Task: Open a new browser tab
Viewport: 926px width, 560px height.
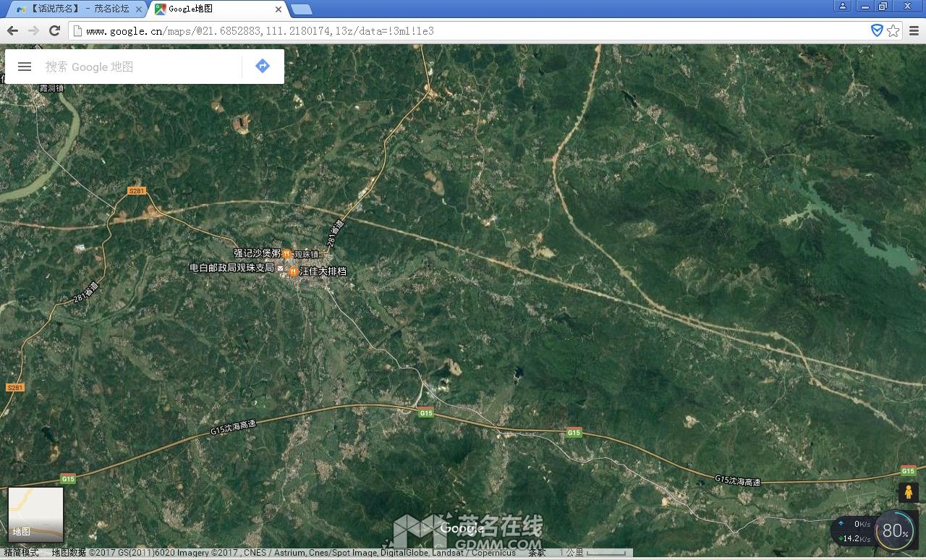Action: [301, 9]
